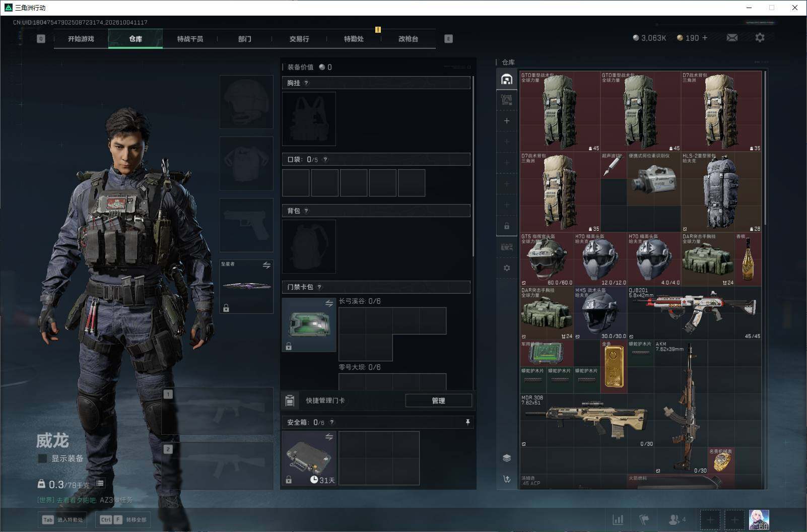Viewport: 807px width, 532px height.
Task: Click the stack items layers icon
Action: coord(507,457)
